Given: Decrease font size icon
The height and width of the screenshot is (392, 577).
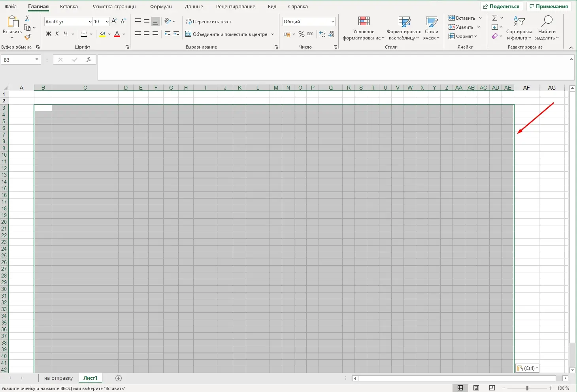Looking at the screenshot, I should coord(123,21).
